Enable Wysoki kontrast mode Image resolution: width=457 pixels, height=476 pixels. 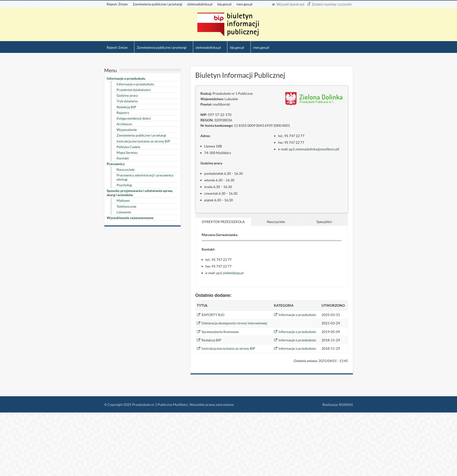pos(290,4)
